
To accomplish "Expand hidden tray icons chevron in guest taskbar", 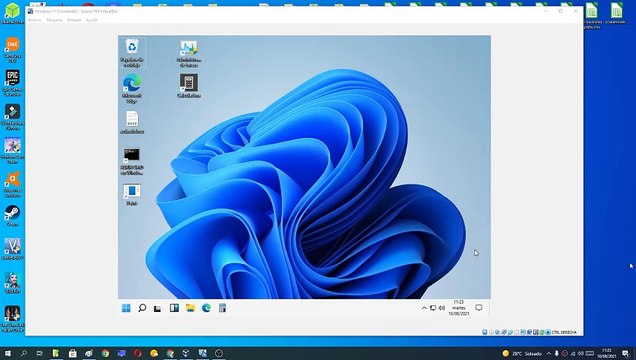I will click(x=424, y=308).
